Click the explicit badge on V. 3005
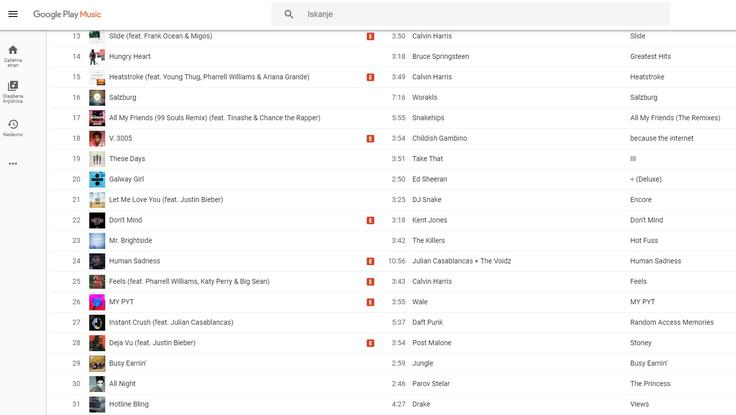This screenshot has height=415, width=736. (x=370, y=138)
